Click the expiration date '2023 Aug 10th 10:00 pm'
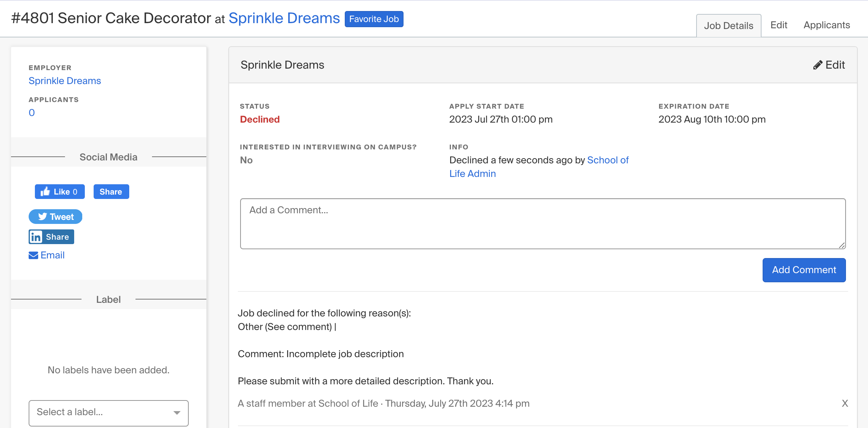 click(712, 119)
